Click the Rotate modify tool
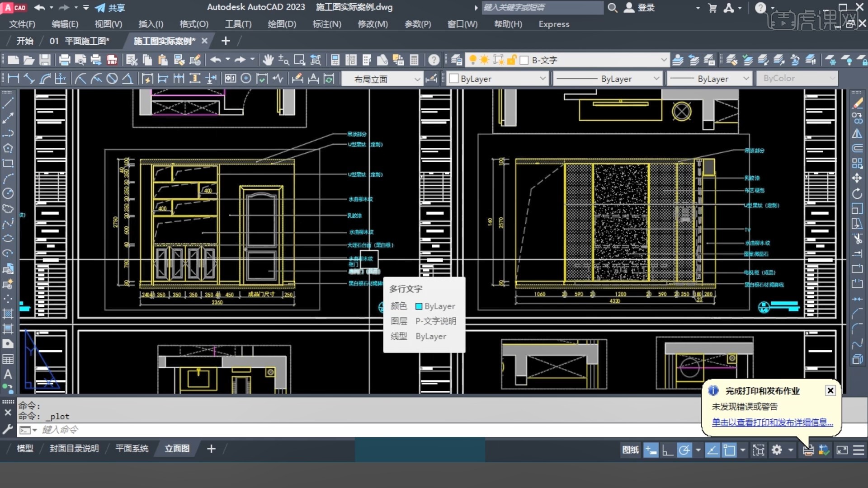The height and width of the screenshot is (488, 868). point(857,194)
